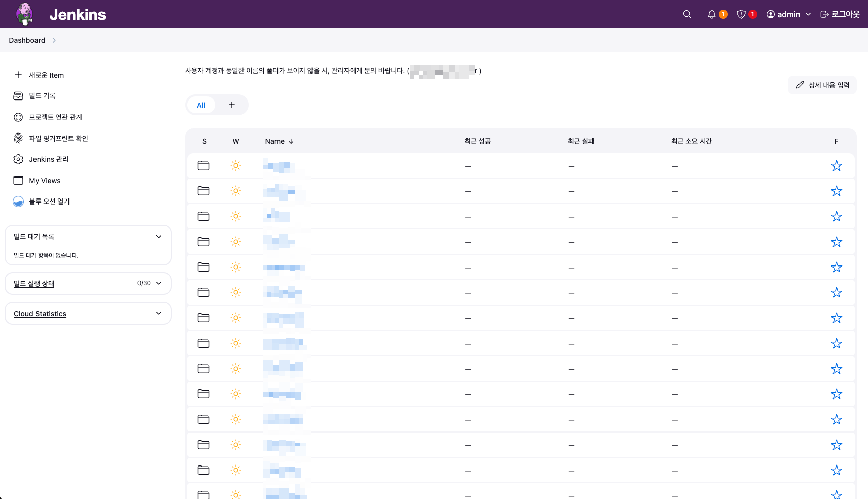The height and width of the screenshot is (499, 868).
Task: Collapse 빌드 실행 상태 panel chevron
Action: (159, 283)
